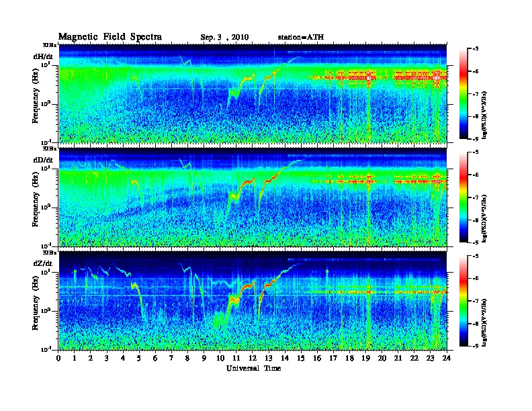Select the 'dD/dt' panel label
The width and height of the screenshot is (532, 411).
(43, 160)
